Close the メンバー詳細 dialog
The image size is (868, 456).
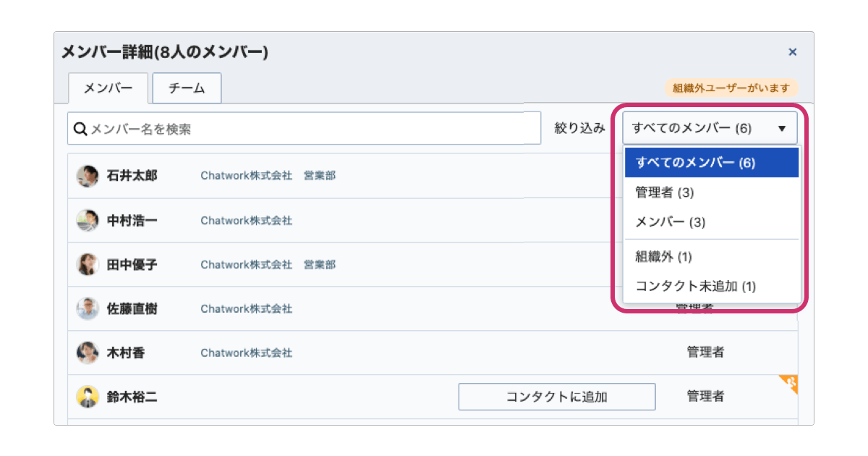[x=792, y=52]
